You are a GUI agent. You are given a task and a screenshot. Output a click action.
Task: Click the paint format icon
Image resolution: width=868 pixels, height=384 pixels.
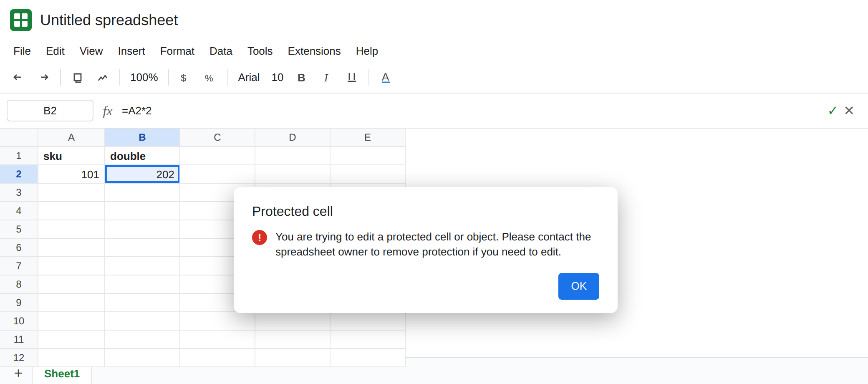pos(103,78)
